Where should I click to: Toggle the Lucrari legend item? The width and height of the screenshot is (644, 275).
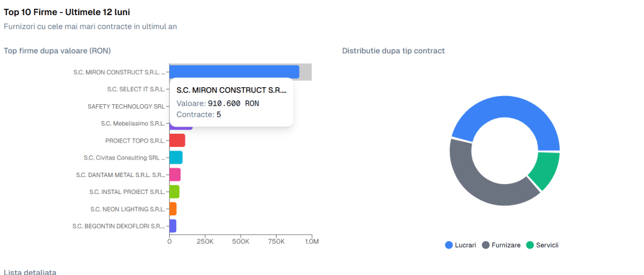460,245
